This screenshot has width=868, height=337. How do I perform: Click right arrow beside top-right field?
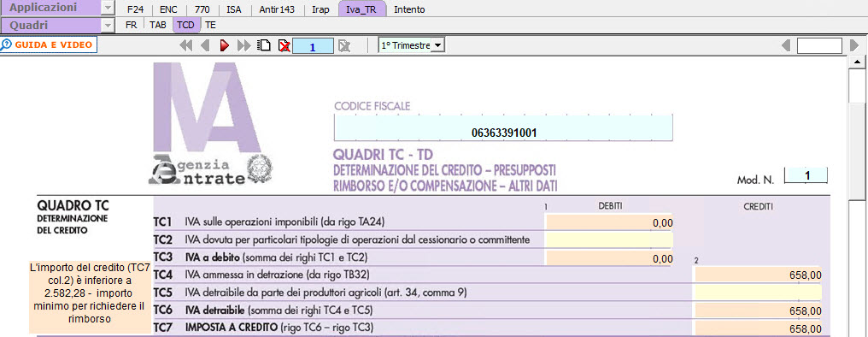pyautogui.click(x=854, y=45)
